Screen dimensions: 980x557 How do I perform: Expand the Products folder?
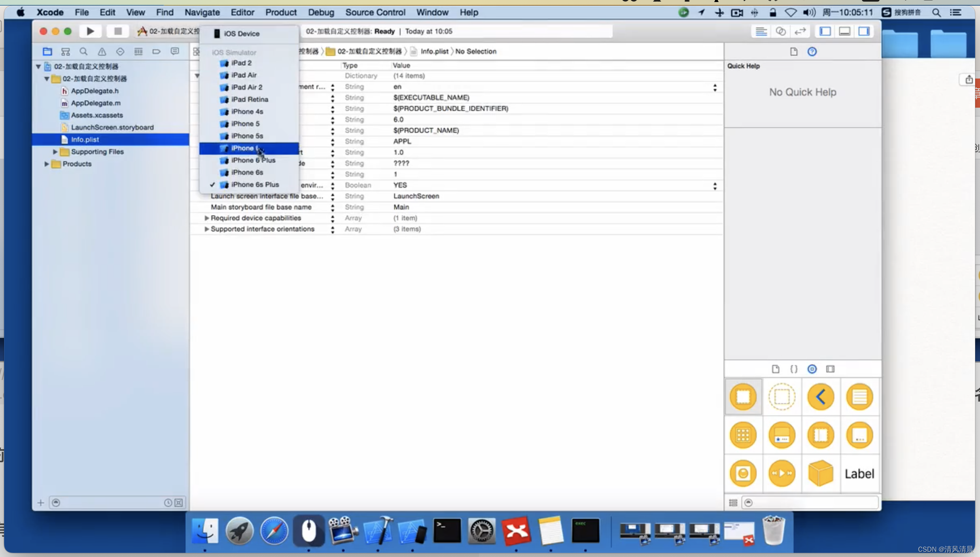tap(47, 164)
